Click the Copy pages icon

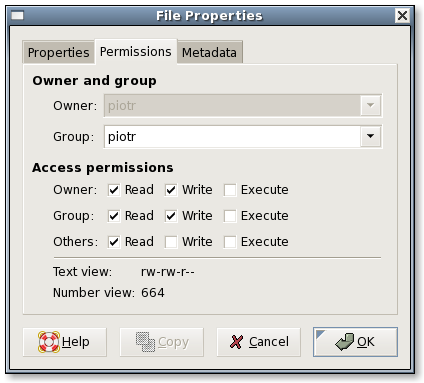coord(145,342)
